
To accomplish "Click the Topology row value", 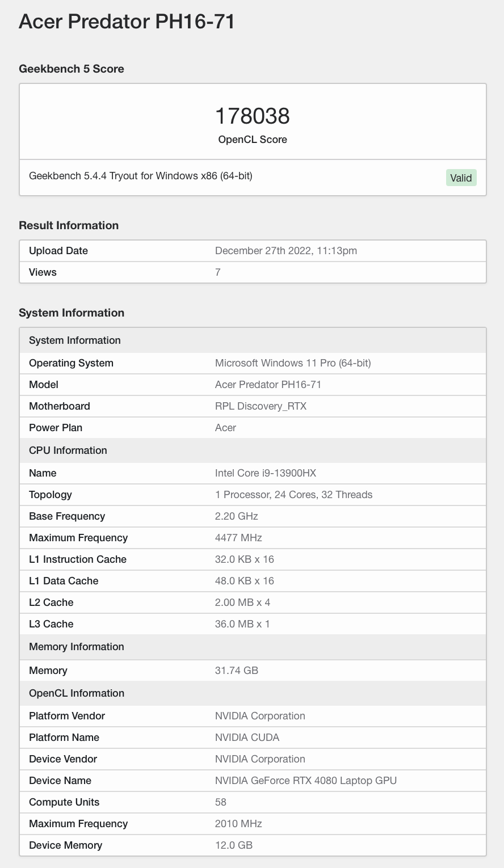I will tap(293, 495).
